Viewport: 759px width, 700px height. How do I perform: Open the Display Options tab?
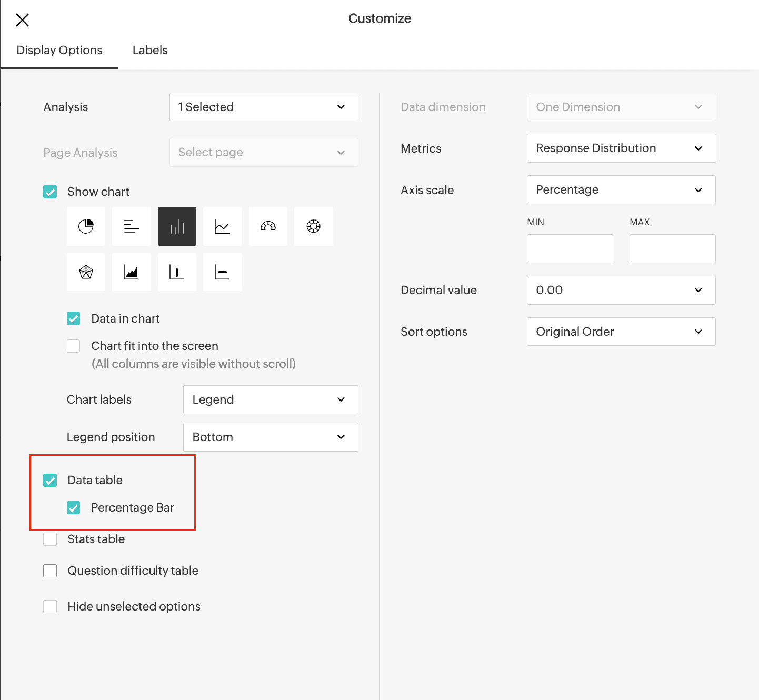pyautogui.click(x=59, y=50)
